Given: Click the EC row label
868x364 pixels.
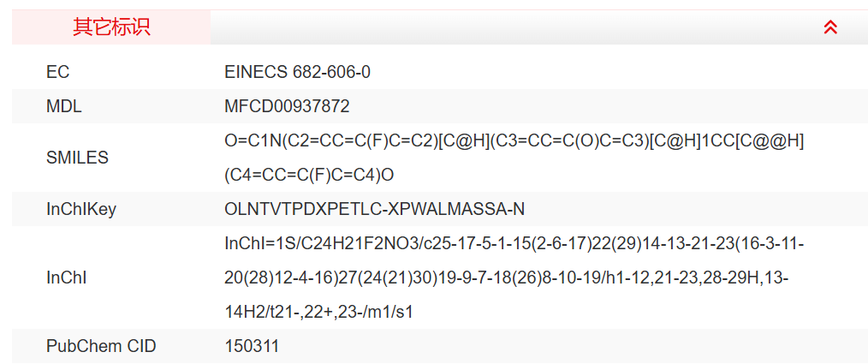Looking at the screenshot, I should (57, 72).
